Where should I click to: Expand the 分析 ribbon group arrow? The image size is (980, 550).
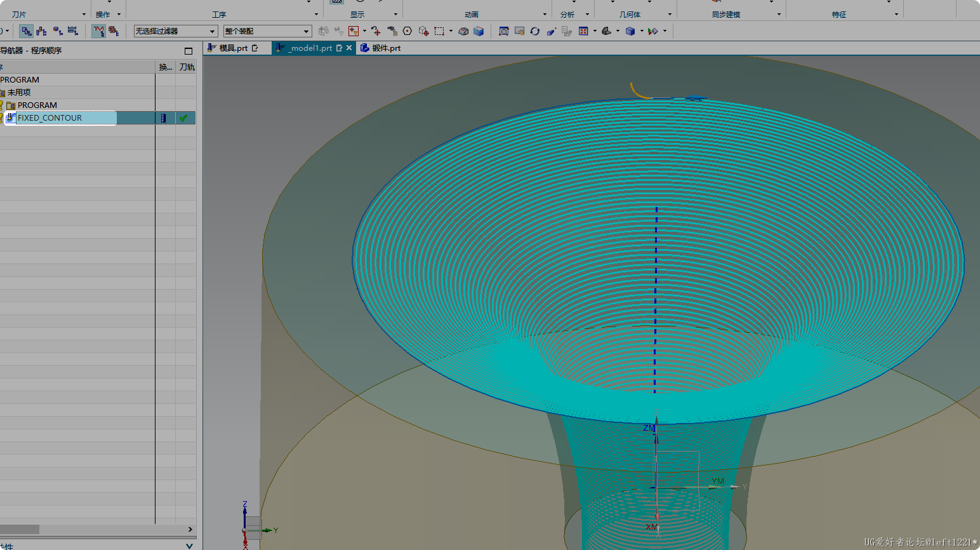point(587,15)
